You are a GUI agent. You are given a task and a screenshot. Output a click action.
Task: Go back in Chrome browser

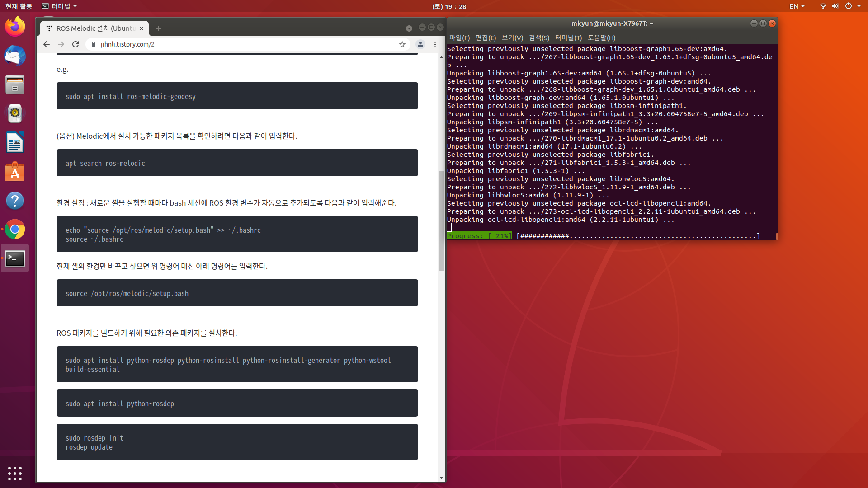[46, 44]
